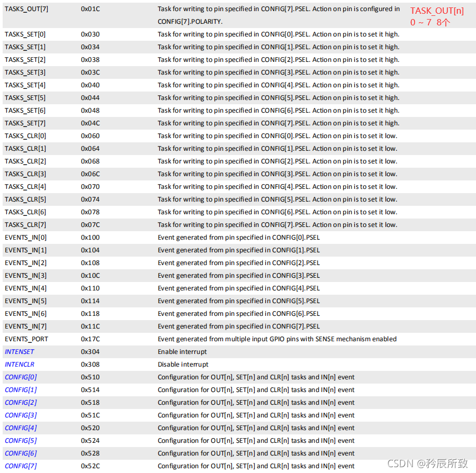The width and height of the screenshot is (476, 473).
Task: Click the EVENTS_IN[4] register name
Action: (26, 288)
